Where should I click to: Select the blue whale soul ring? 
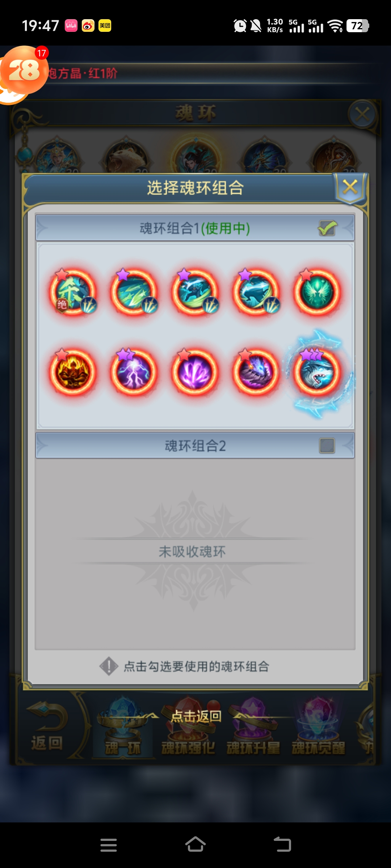256,292
